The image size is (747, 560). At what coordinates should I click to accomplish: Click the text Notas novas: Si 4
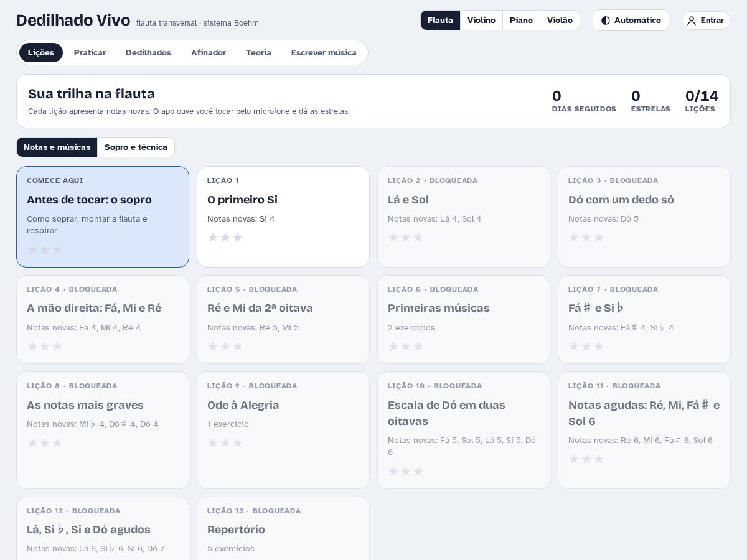(241, 218)
